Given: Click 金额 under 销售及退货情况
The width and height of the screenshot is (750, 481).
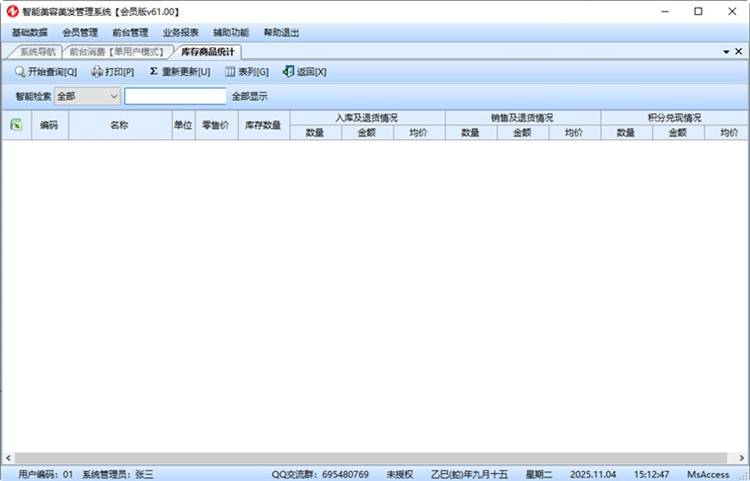Looking at the screenshot, I should coord(523,132).
